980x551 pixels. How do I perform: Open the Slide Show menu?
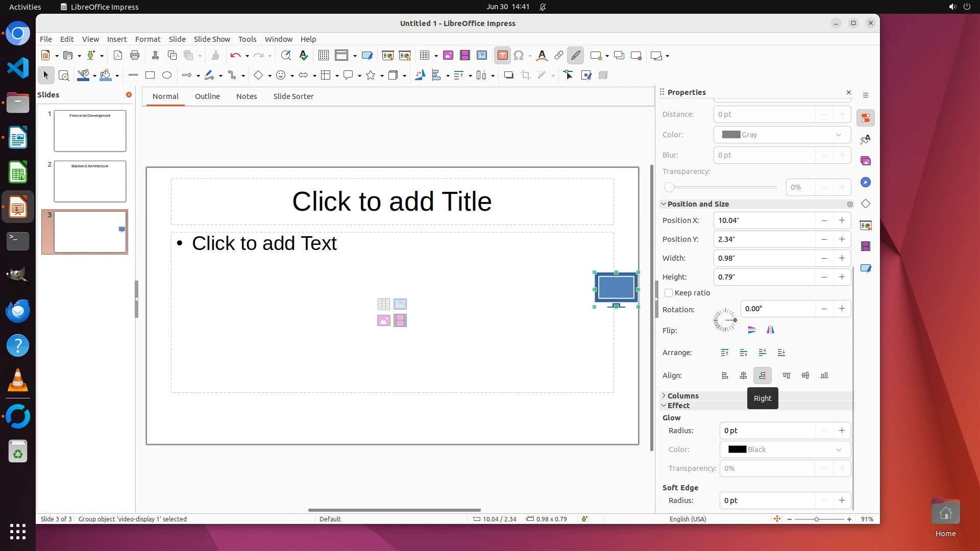coord(212,39)
